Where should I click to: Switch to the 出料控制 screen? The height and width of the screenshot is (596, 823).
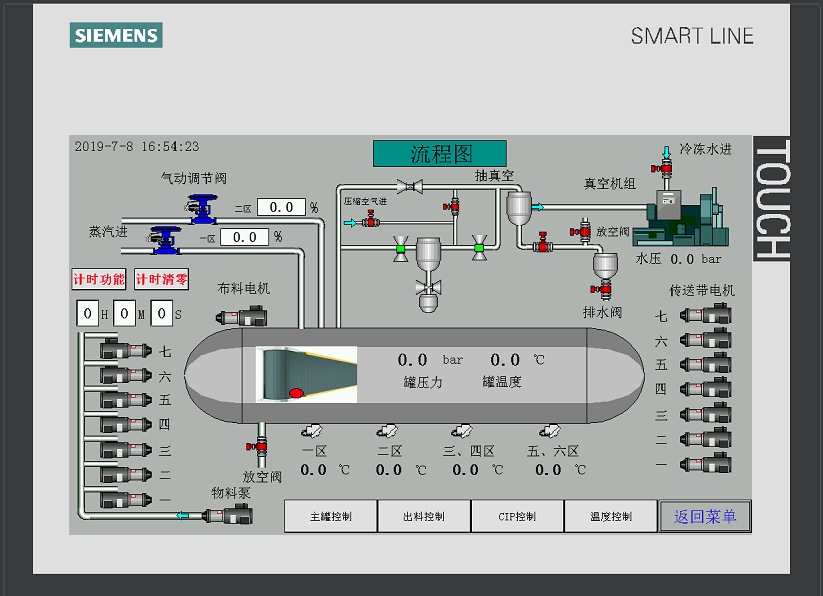pos(424,516)
